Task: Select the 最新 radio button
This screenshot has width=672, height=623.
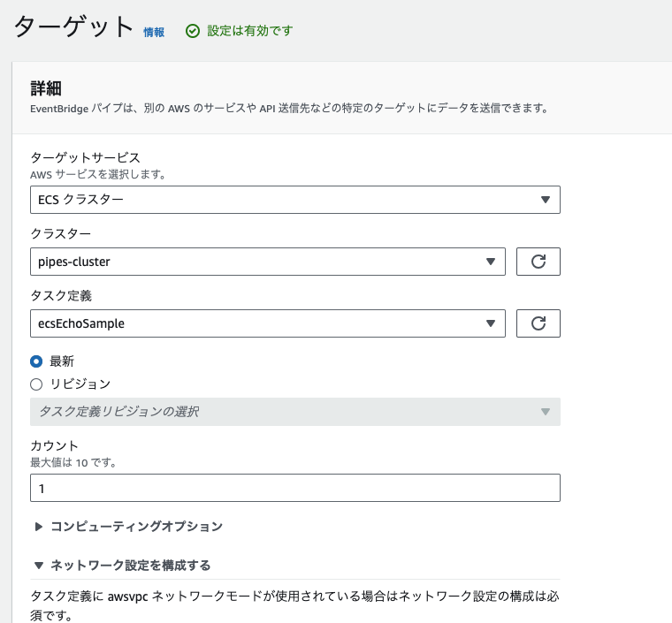Action: pos(36,361)
